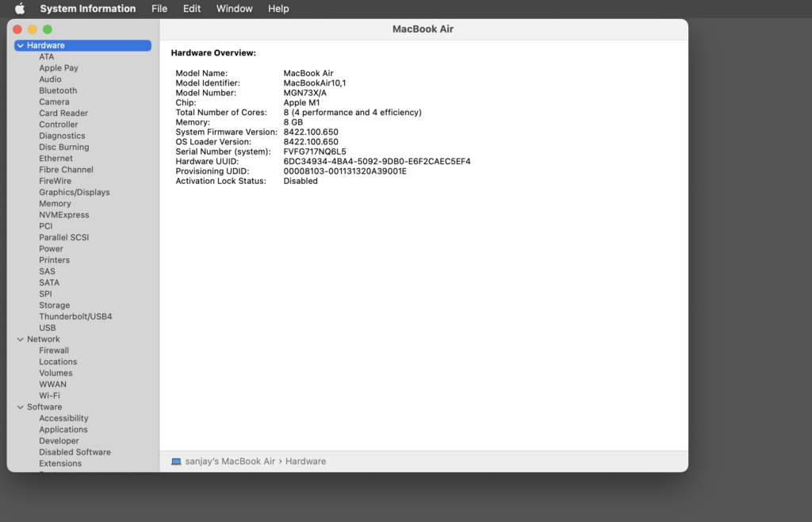Select NVMExpress in the sidebar
The image size is (812, 522).
click(64, 215)
